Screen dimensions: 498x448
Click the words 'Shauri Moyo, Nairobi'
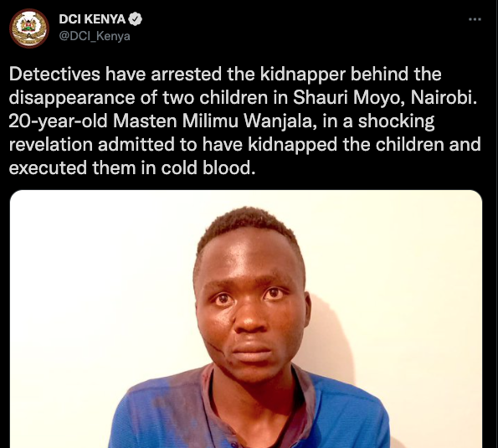tap(385, 97)
